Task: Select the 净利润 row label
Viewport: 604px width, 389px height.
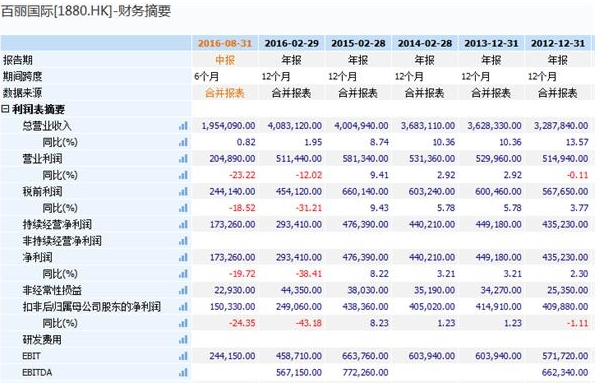Action: point(37,257)
